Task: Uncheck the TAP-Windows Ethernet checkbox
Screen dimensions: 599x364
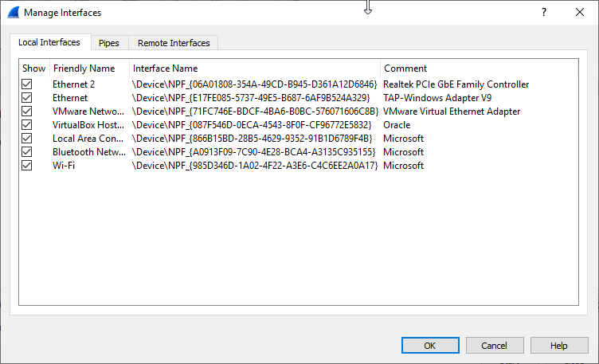Action: 27,98
